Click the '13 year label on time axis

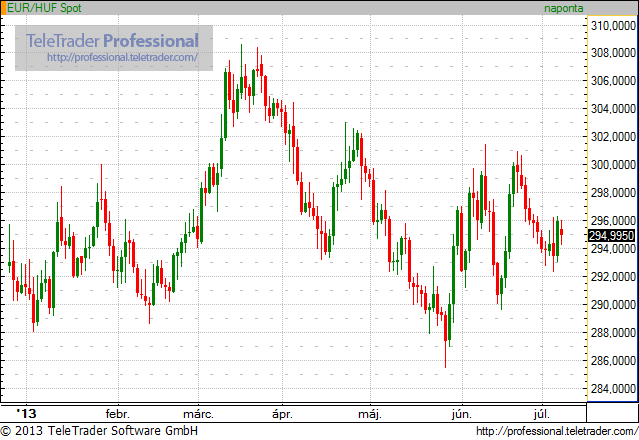[26, 414]
